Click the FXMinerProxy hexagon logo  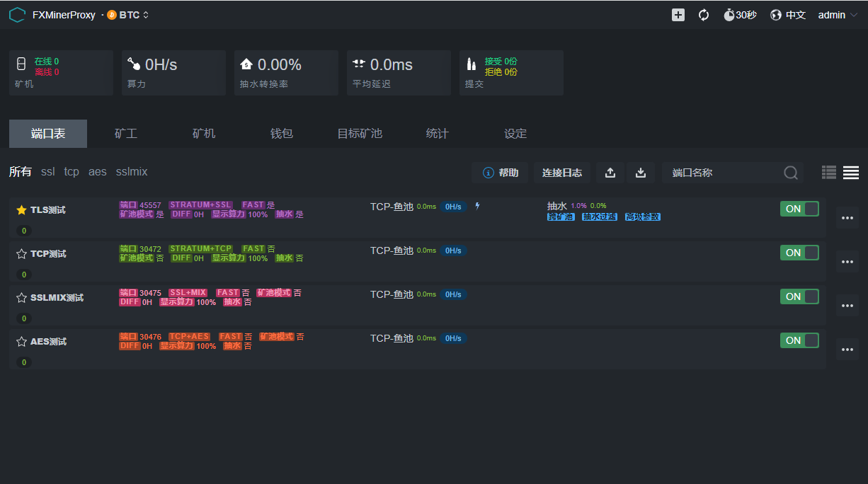pos(17,15)
